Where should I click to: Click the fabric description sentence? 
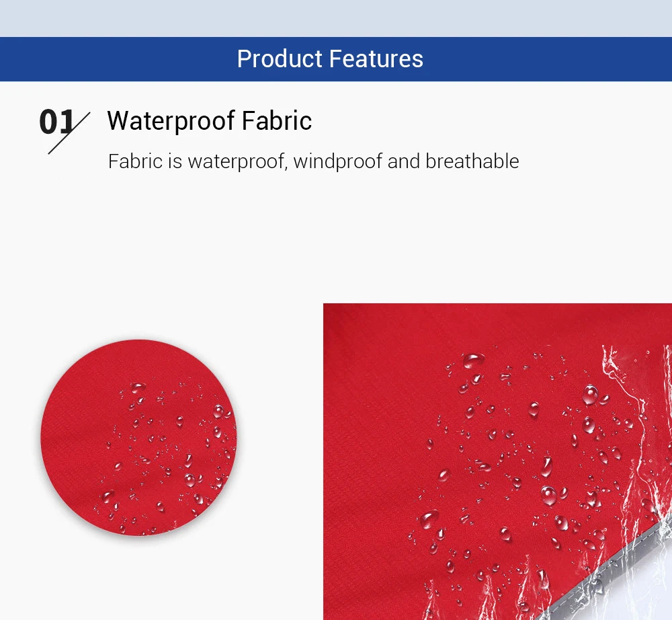click(x=313, y=161)
